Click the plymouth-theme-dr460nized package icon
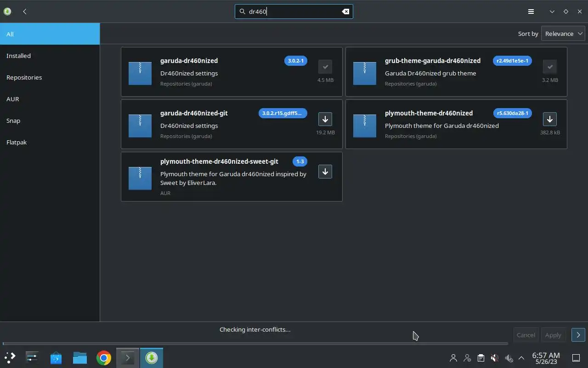Screen dimensions: 588x368 pyautogui.click(x=365, y=126)
